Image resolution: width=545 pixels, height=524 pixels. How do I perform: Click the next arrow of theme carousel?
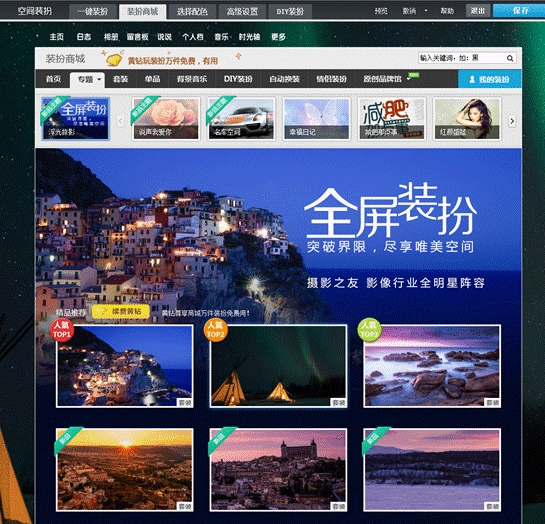pos(512,121)
